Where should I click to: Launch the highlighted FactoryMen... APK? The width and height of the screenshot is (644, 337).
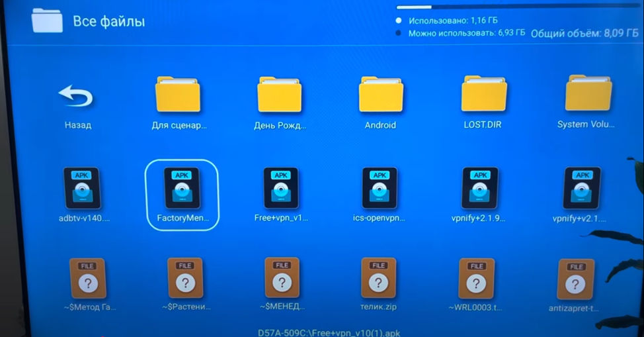pos(181,188)
